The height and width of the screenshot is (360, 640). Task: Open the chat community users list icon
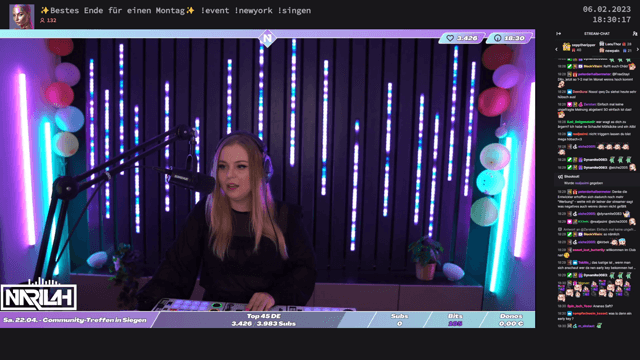[x=635, y=34]
